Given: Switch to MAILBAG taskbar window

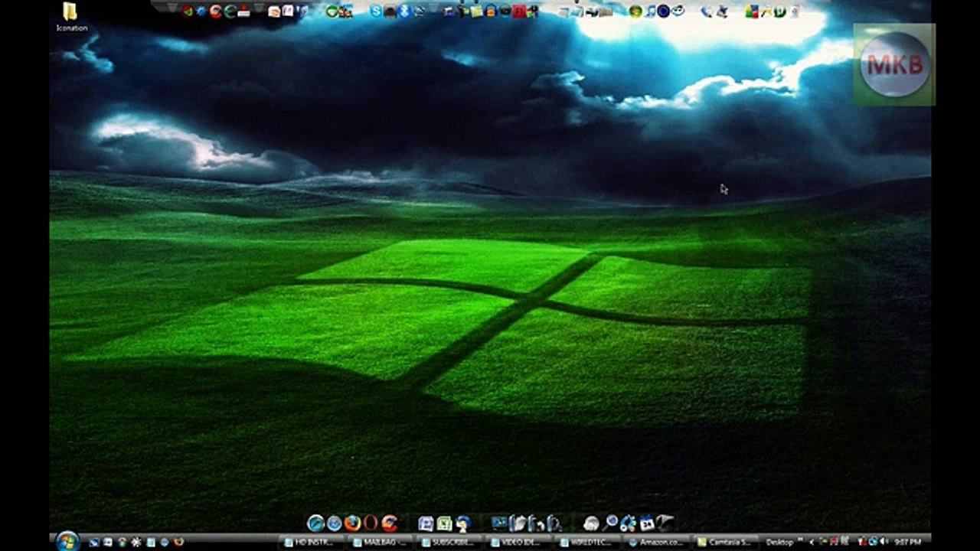Looking at the screenshot, I should pyautogui.click(x=380, y=542).
